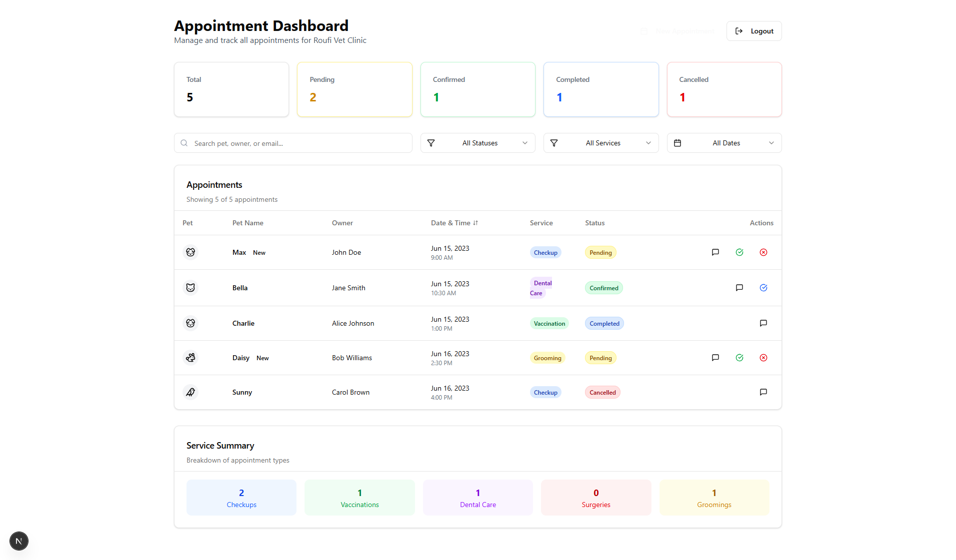Click the Surgeries summary tile
This screenshot has width=956, height=560.
(596, 498)
